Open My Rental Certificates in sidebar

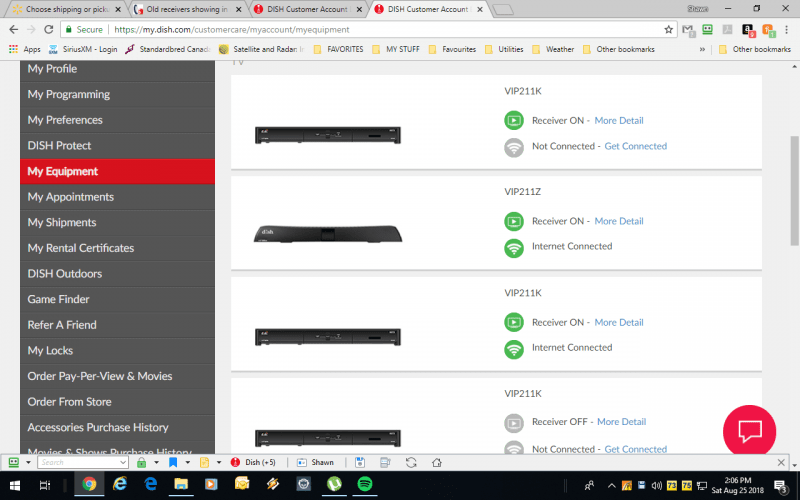point(117,248)
